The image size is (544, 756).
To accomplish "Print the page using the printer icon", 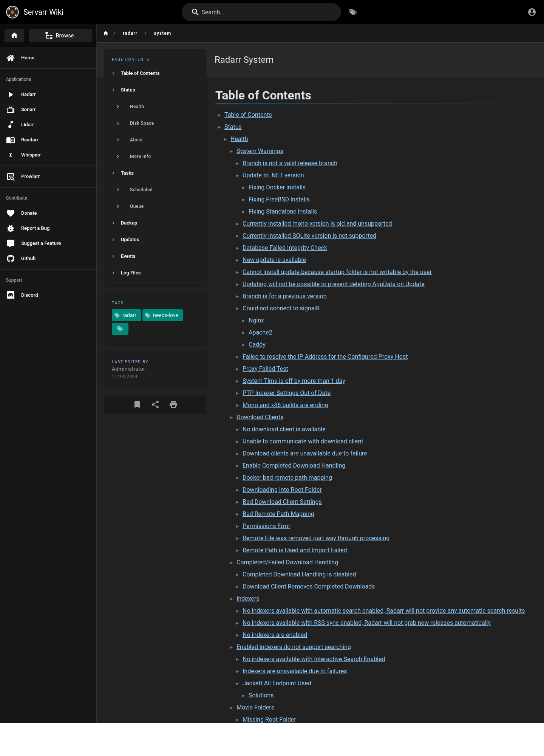I will coord(173,404).
